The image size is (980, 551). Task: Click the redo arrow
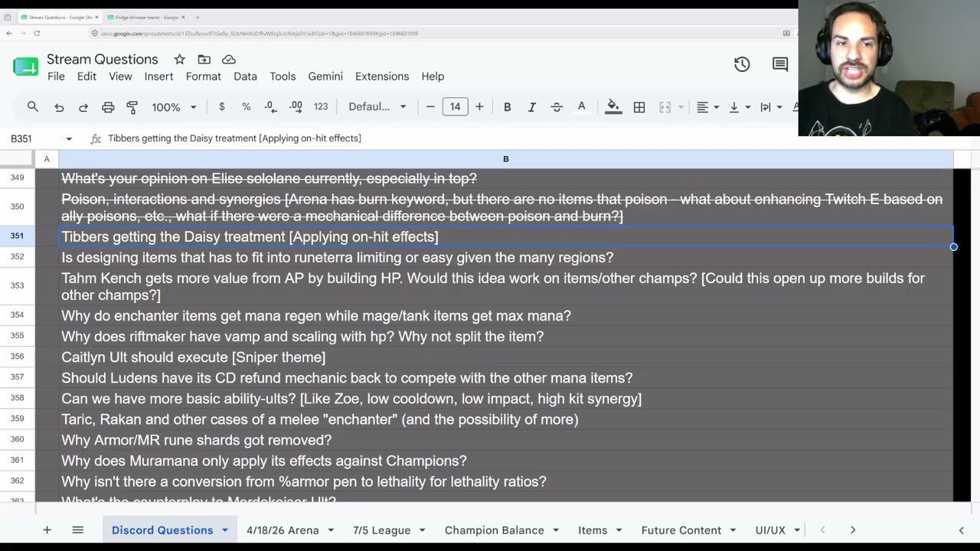tap(83, 107)
